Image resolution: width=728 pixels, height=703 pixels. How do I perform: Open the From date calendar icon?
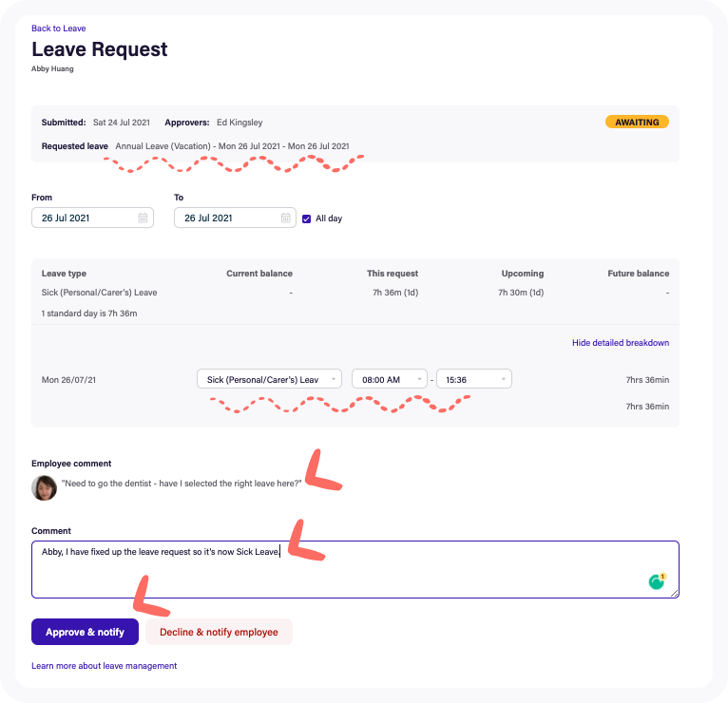click(143, 218)
